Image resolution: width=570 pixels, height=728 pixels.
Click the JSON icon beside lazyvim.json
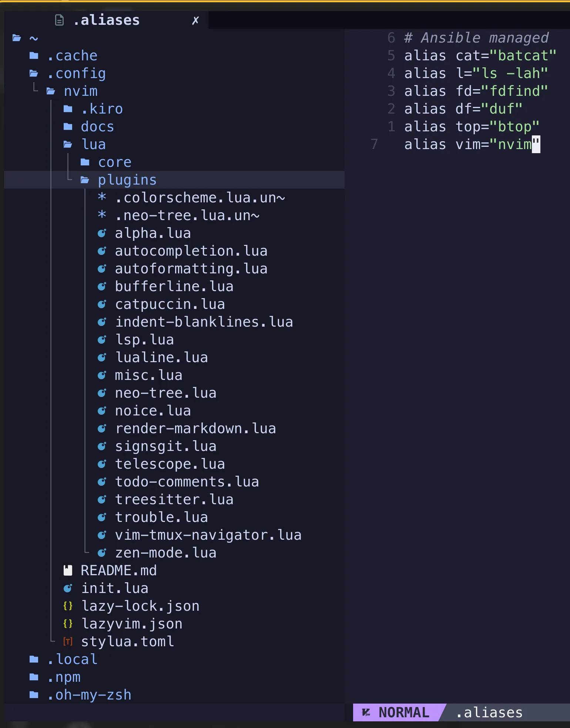pos(68,624)
